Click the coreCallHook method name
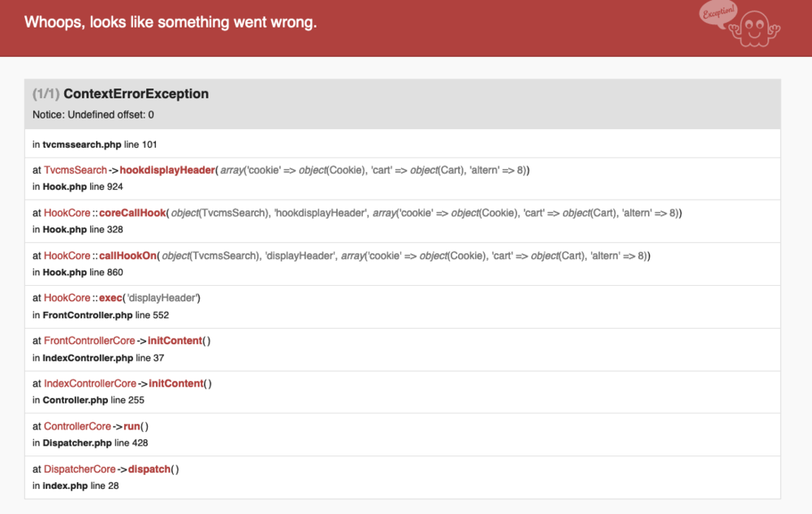 pos(132,213)
